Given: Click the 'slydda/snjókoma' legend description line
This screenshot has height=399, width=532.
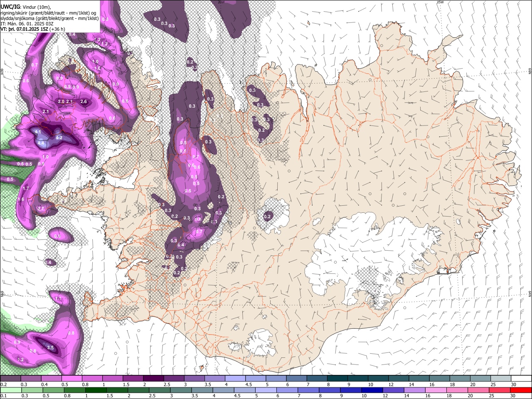Looking at the screenshot, I should 49,18.
